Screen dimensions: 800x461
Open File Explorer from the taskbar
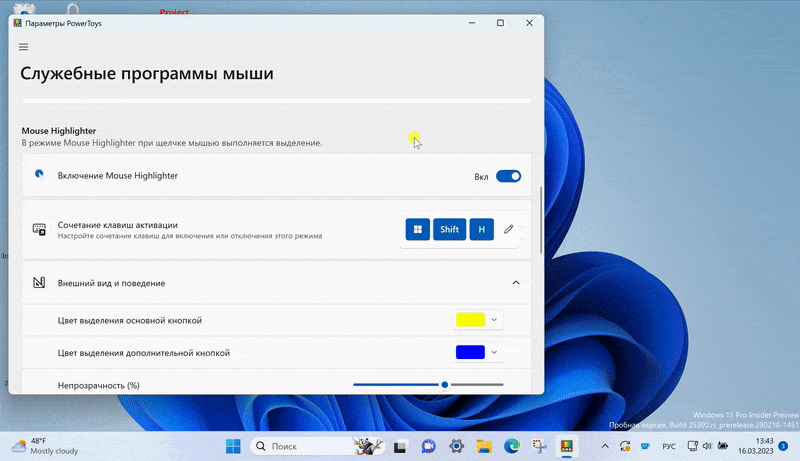pos(484,446)
